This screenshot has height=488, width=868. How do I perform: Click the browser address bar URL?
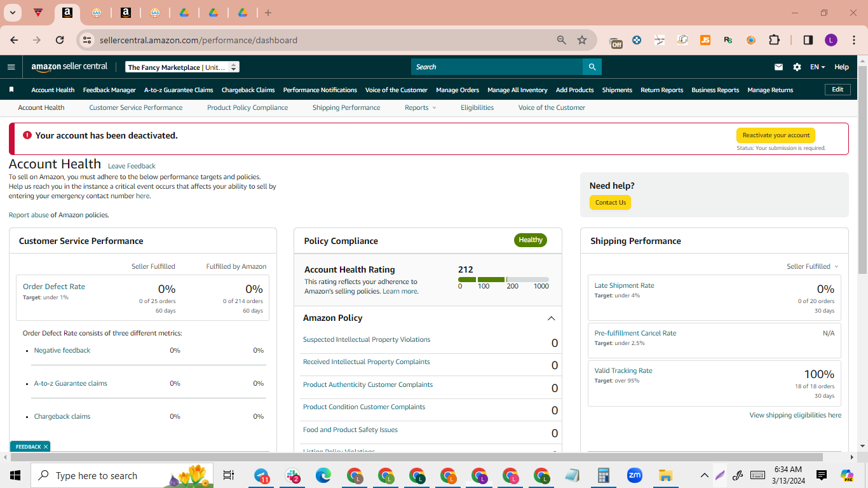click(198, 40)
